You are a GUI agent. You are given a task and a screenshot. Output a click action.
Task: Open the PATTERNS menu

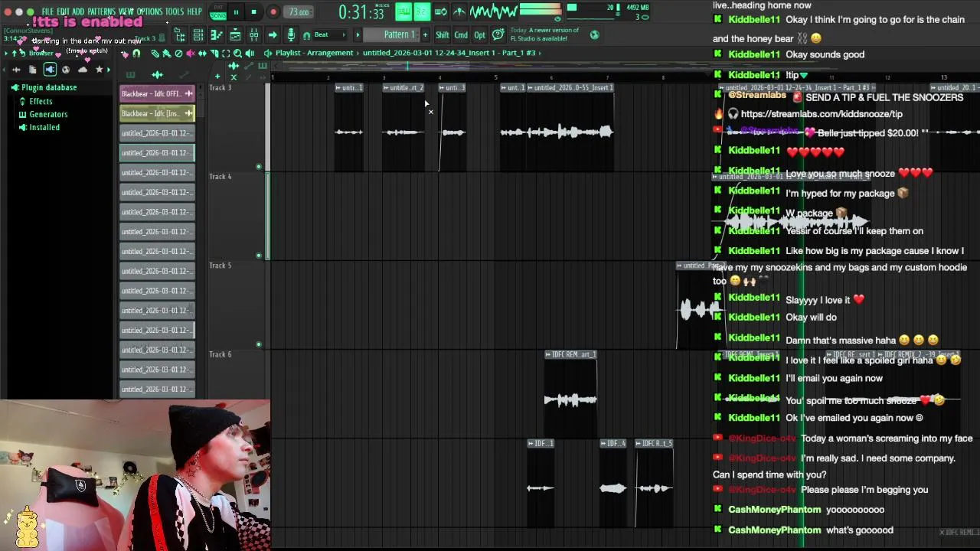tap(101, 12)
